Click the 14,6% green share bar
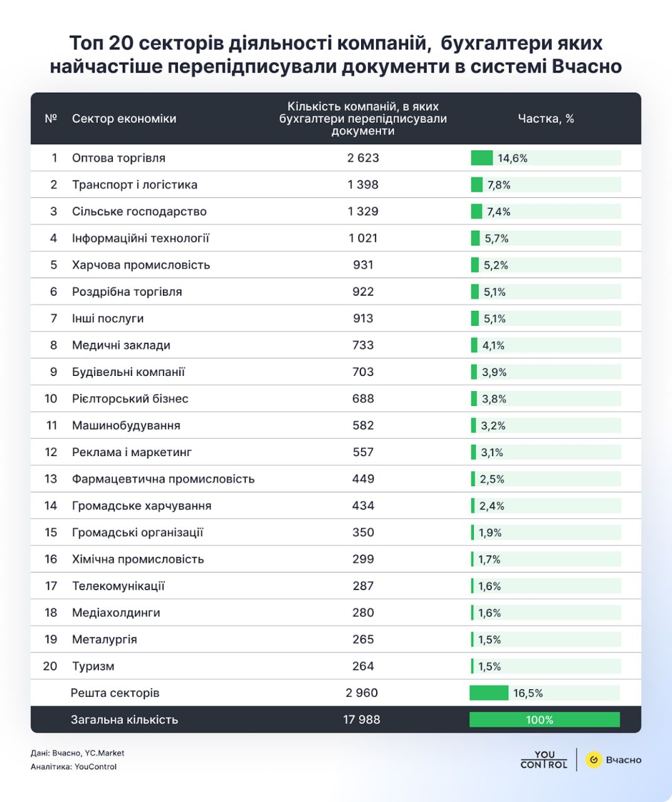 coord(481,158)
